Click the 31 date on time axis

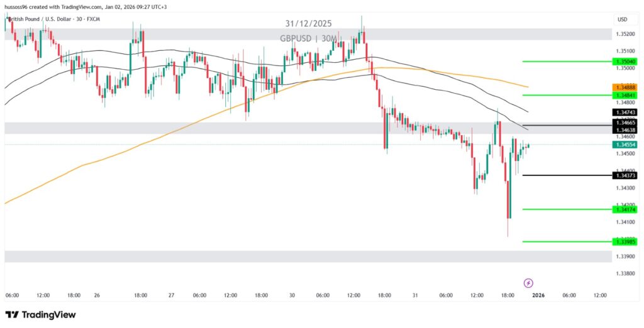point(415,295)
